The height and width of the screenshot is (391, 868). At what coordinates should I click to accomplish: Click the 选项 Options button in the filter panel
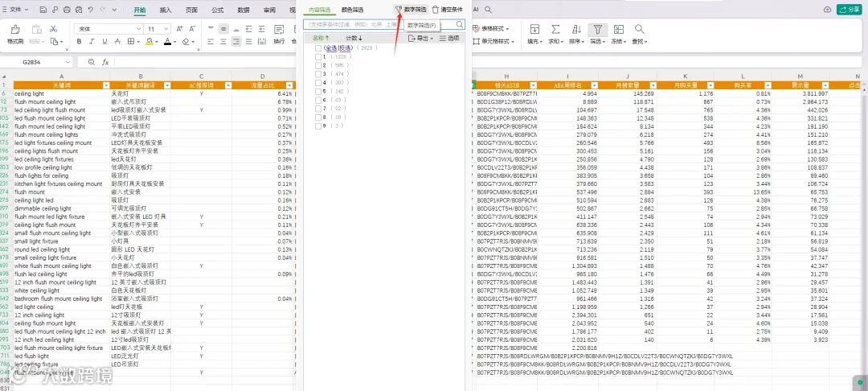pos(449,38)
